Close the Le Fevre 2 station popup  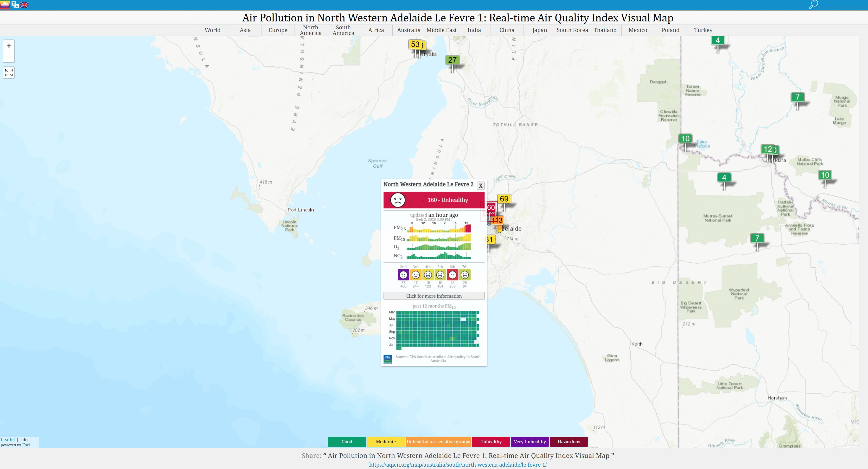480,185
